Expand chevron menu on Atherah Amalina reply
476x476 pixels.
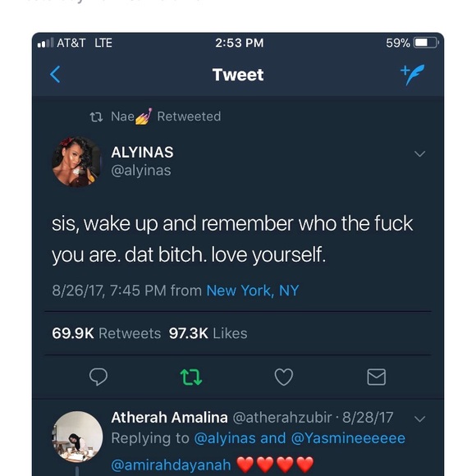click(419, 419)
